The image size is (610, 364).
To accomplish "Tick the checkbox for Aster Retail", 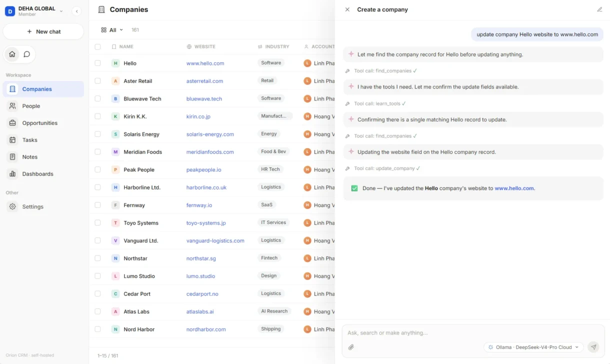I will coord(97,81).
